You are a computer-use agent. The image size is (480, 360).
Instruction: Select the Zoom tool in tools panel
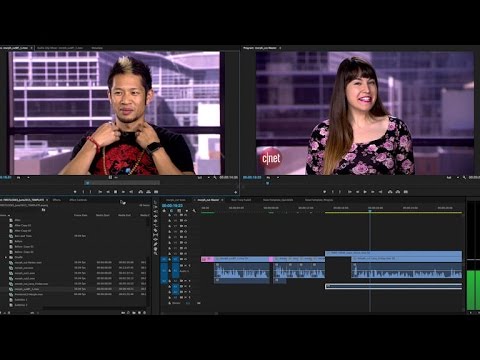point(155,253)
